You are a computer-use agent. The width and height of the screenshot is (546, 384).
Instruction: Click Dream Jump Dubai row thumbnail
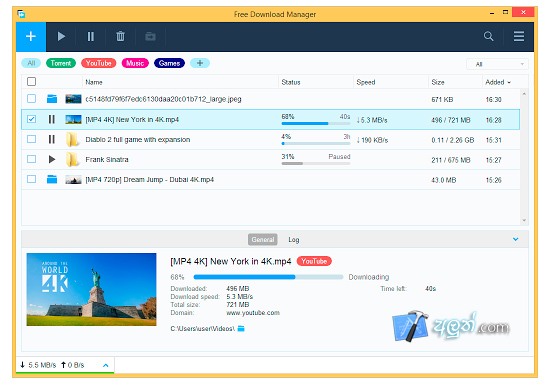tap(73, 180)
